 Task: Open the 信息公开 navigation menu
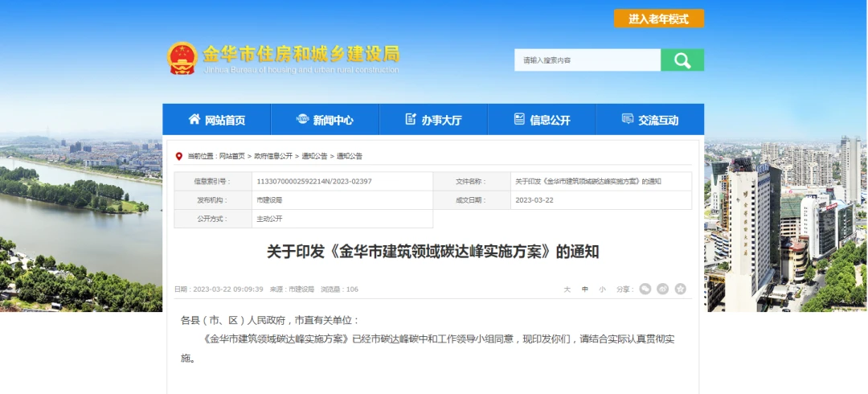click(x=542, y=120)
